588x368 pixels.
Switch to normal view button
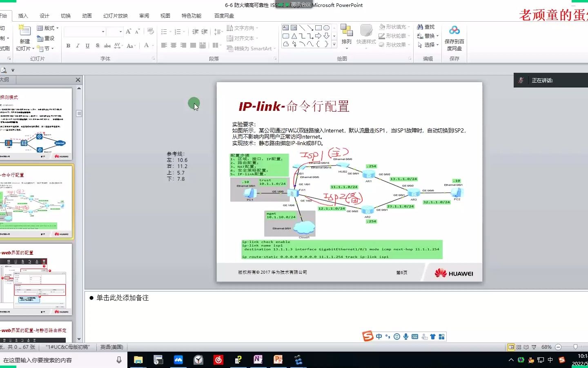point(511,347)
